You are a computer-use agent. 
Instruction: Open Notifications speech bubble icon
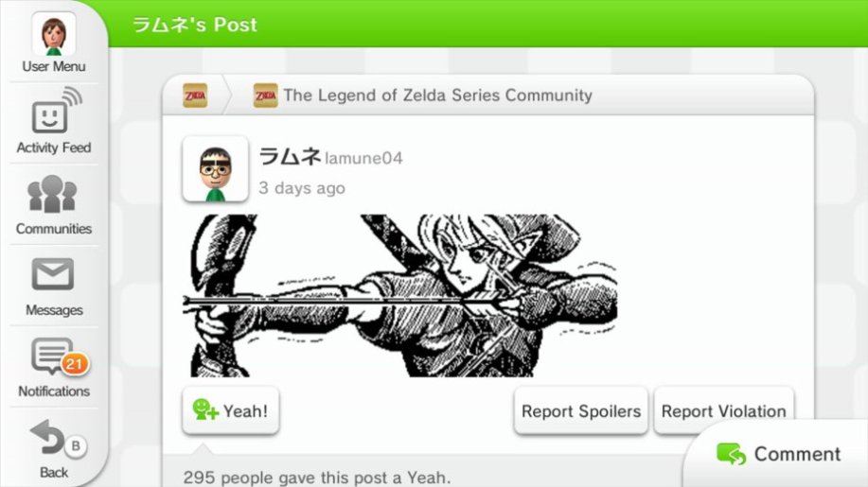pyautogui.click(x=52, y=356)
